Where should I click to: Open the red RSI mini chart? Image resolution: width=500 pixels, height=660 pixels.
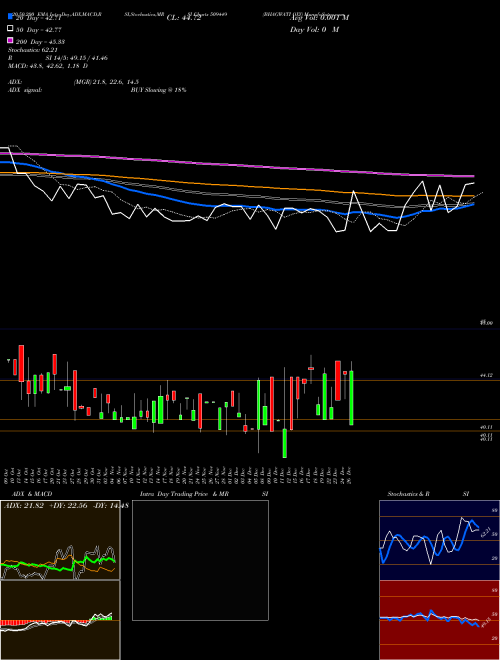coord(439,620)
